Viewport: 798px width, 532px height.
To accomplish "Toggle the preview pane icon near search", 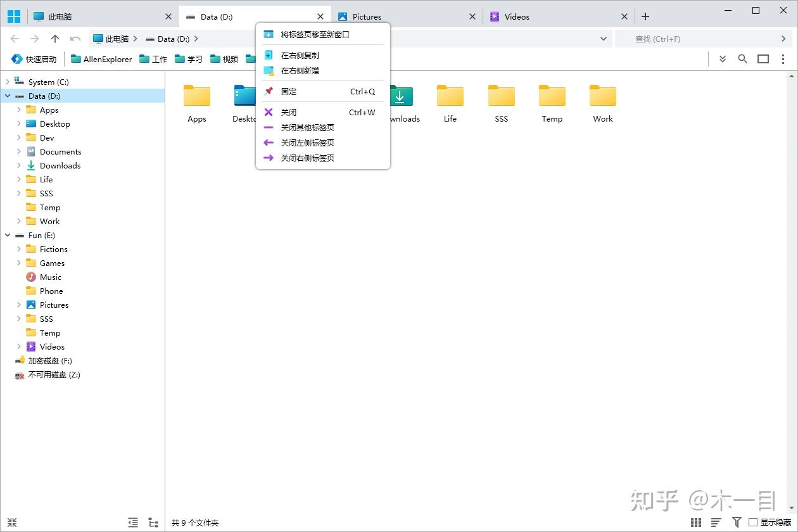I will (x=763, y=58).
